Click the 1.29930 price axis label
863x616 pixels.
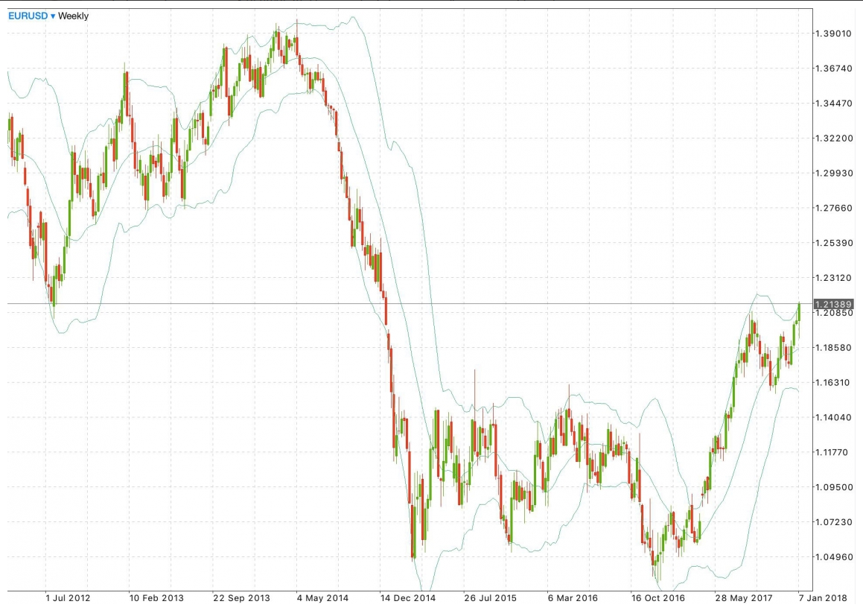tap(833, 173)
